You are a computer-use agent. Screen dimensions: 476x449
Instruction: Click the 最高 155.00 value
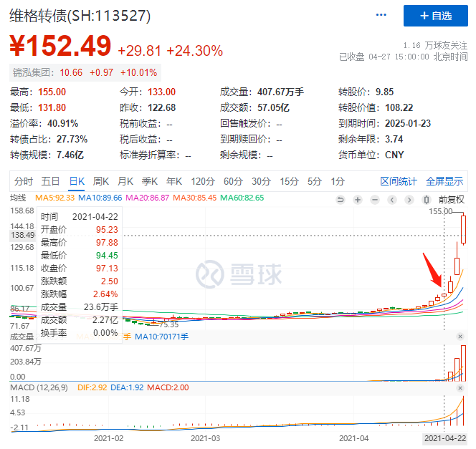pos(52,92)
